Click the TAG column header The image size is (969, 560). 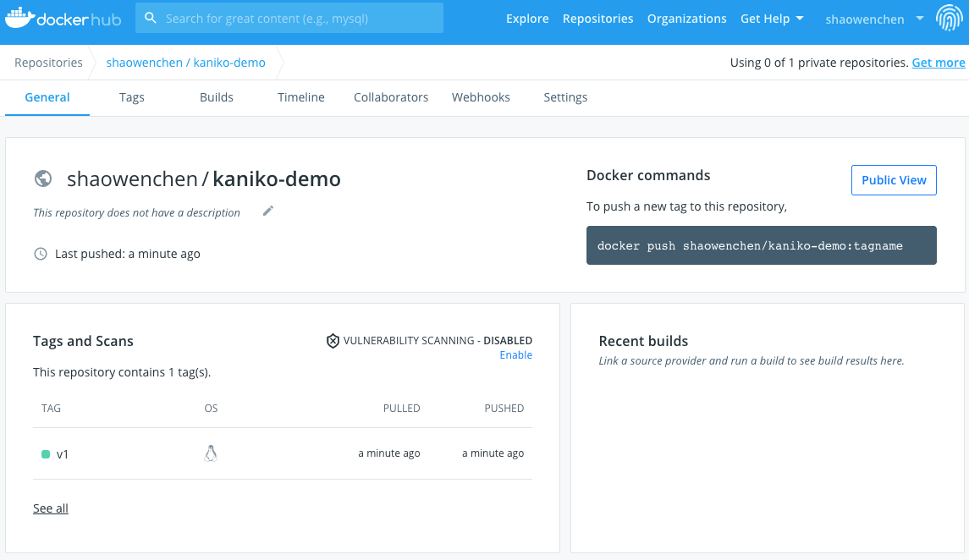51,408
